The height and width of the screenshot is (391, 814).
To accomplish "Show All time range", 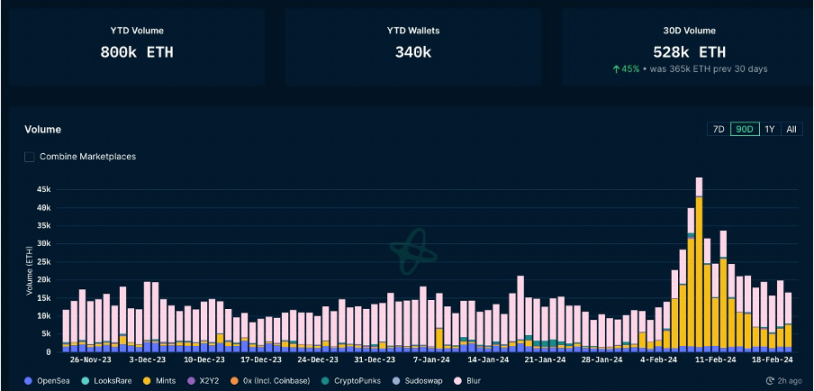I will coord(791,129).
